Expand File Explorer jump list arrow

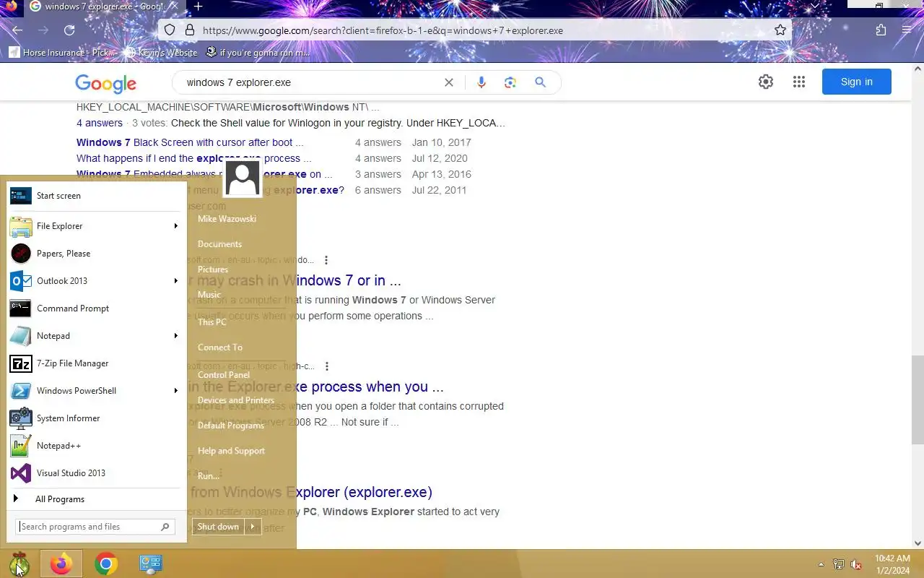point(175,226)
